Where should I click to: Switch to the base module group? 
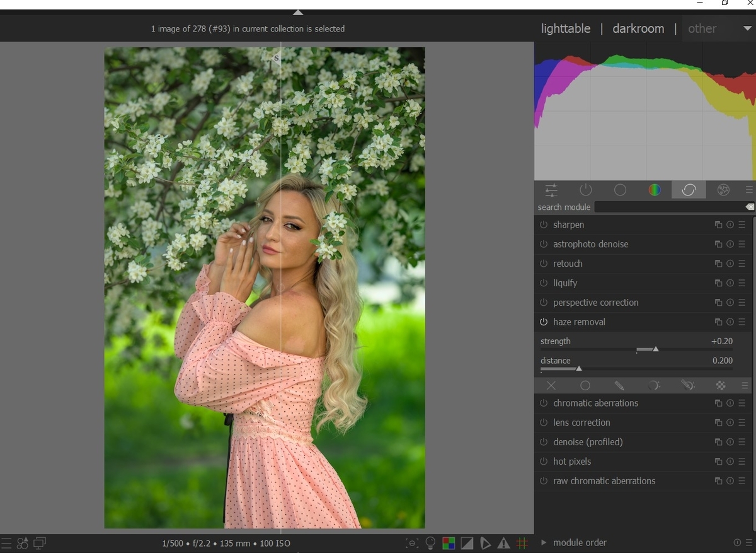tap(620, 190)
